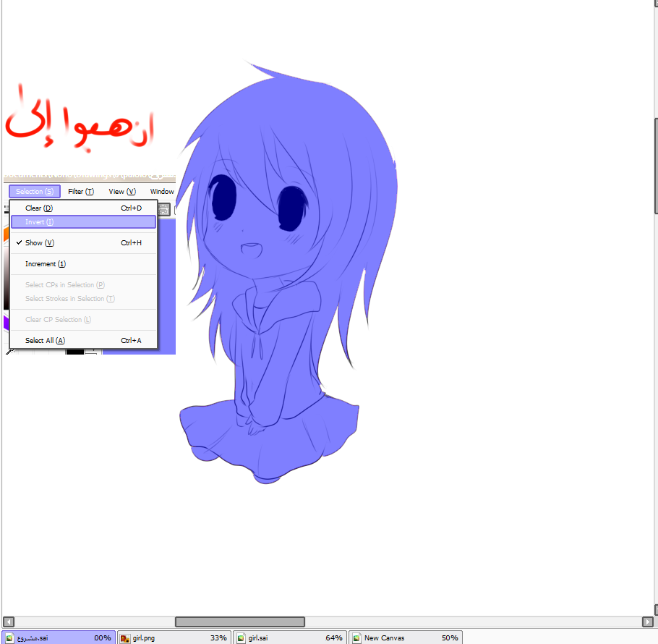Click the dashed-circle icon right of the Clear item
Viewport: 658px width, 644px height.
tap(164, 210)
